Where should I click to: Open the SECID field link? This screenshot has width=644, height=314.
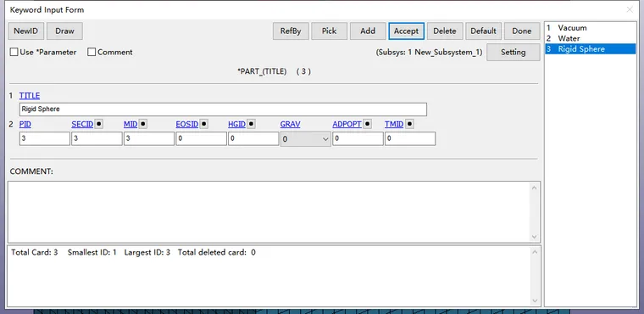82,124
